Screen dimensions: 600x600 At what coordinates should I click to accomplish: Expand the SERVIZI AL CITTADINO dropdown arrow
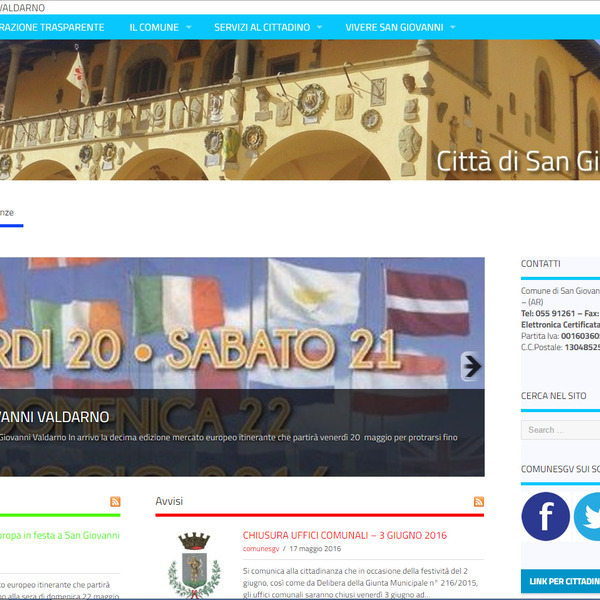(319, 27)
